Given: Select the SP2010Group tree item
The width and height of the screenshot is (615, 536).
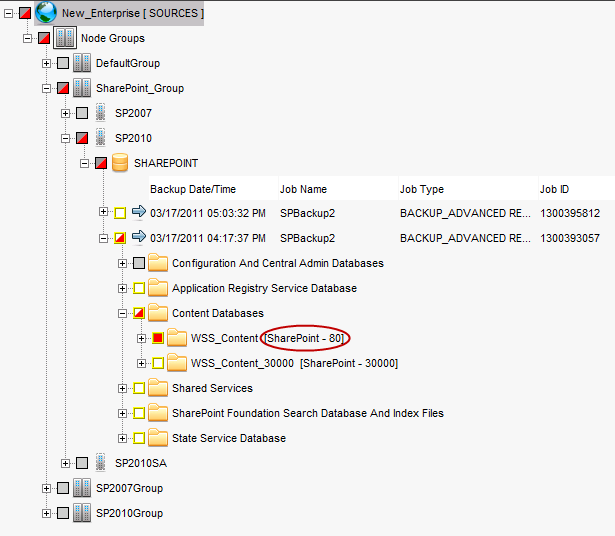Looking at the screenshot, I should tap(129, 513).
